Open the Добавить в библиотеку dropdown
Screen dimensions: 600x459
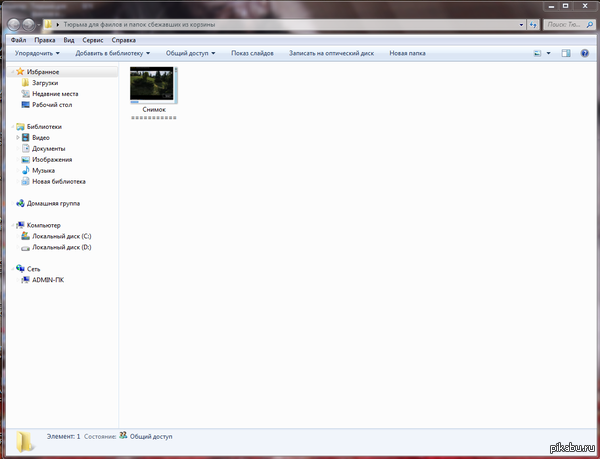[x=112, y=53]
